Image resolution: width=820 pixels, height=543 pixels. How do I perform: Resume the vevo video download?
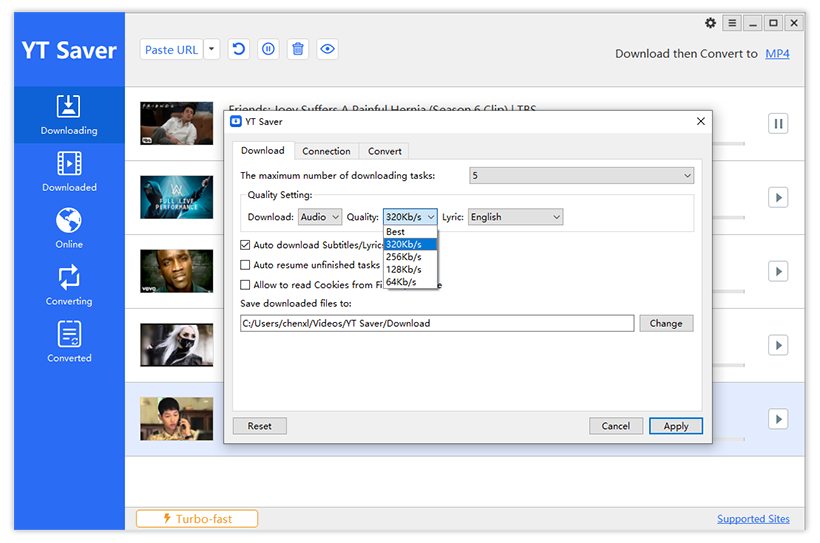click(x=778, y=272)
